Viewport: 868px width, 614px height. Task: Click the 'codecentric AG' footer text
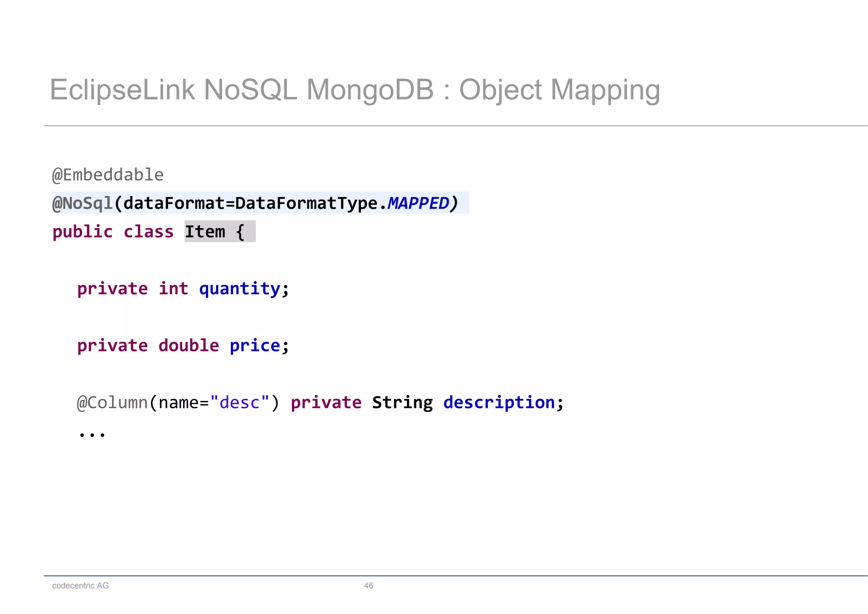coord(81,586)
